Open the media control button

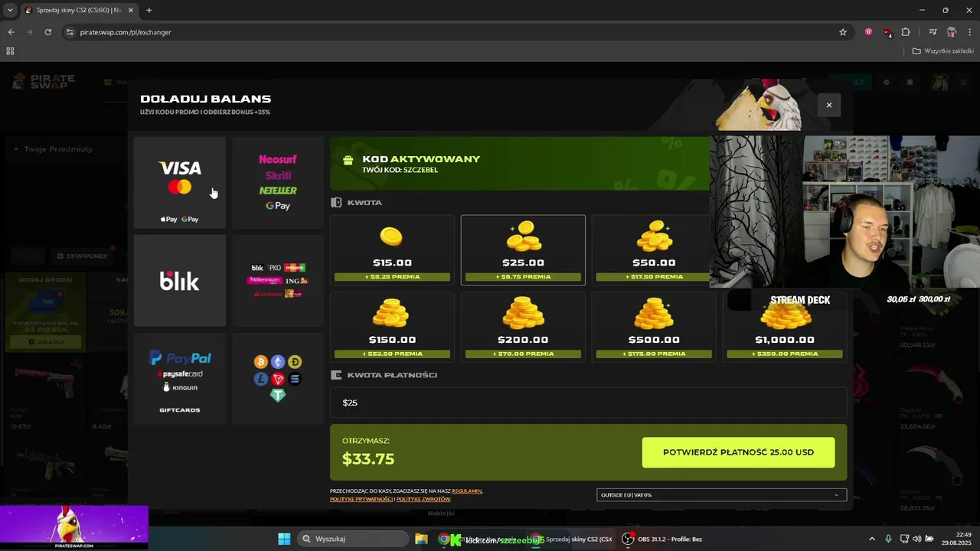(933, 32)
